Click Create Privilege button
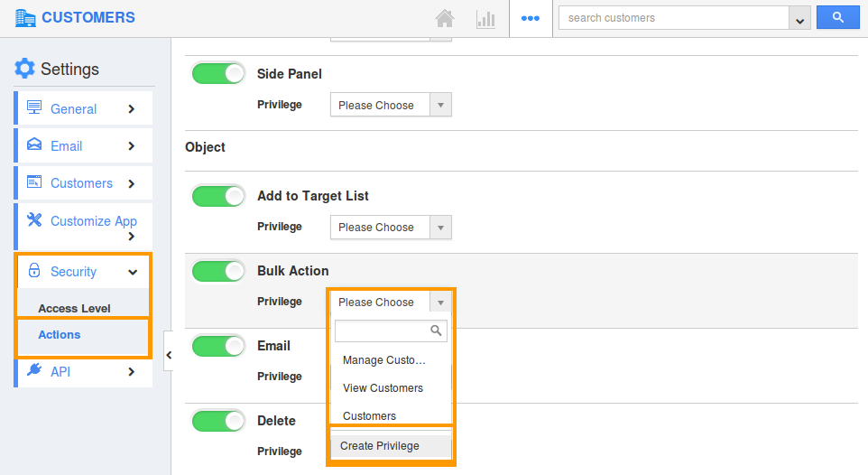The height and width of the screenshot is (475, 868). [391, 446]
